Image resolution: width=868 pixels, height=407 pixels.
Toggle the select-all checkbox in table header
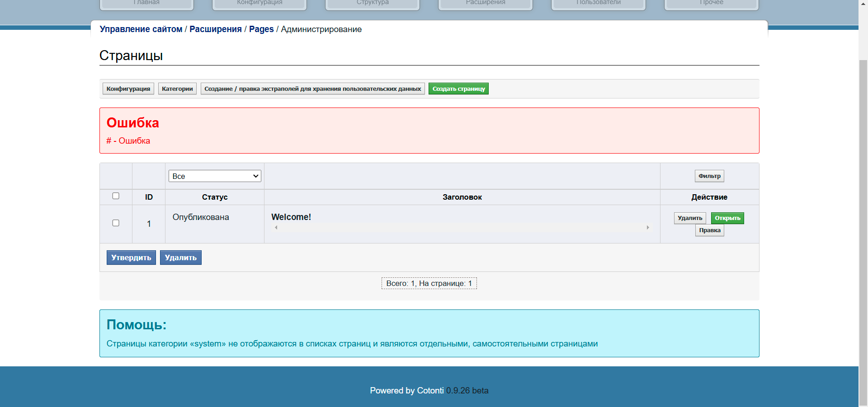(116, 196)
